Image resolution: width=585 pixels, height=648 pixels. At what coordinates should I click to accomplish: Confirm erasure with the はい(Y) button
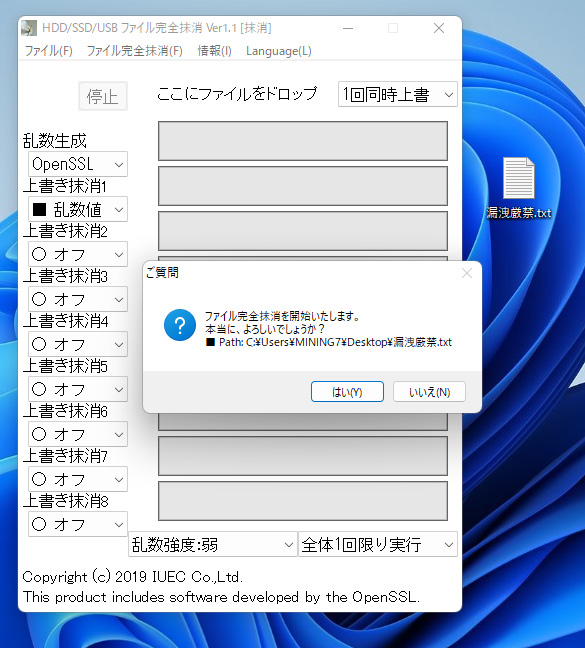click(347, 391)
